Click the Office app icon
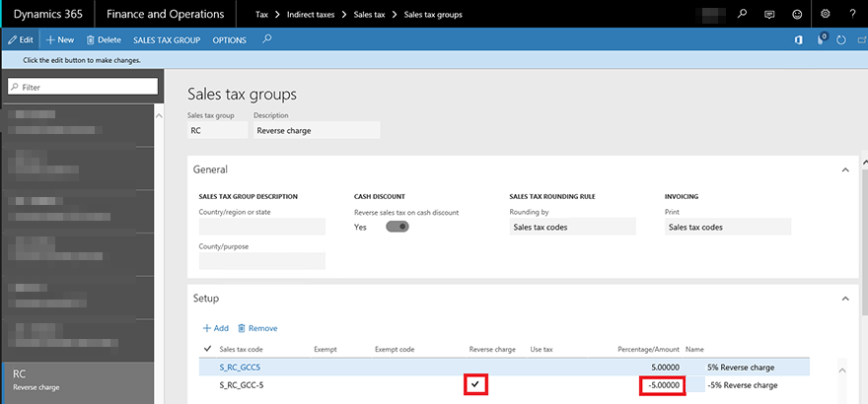This screenshot has width=868, height=404. 799,40
